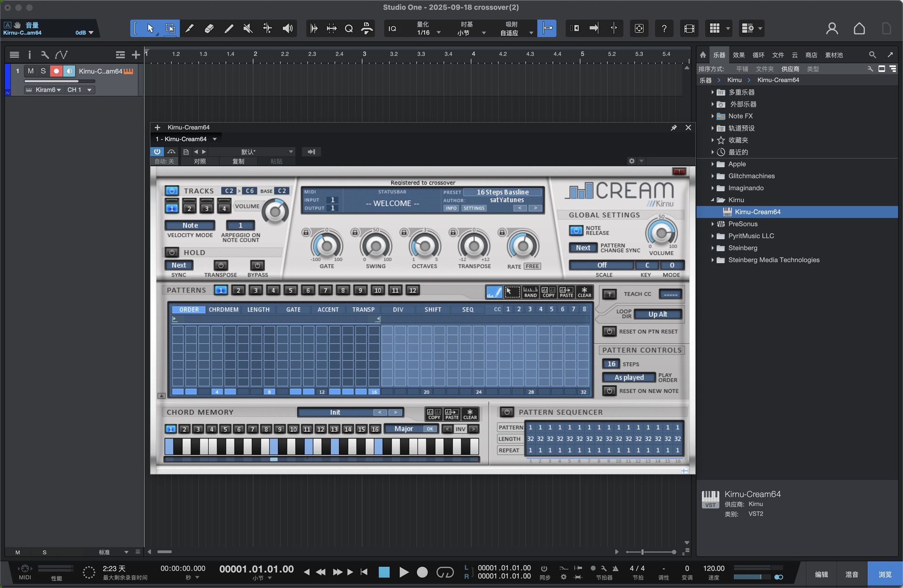Toggle the NOTE RELEASE button
Viewport: 903px width, 588px height.
(576, 230)
